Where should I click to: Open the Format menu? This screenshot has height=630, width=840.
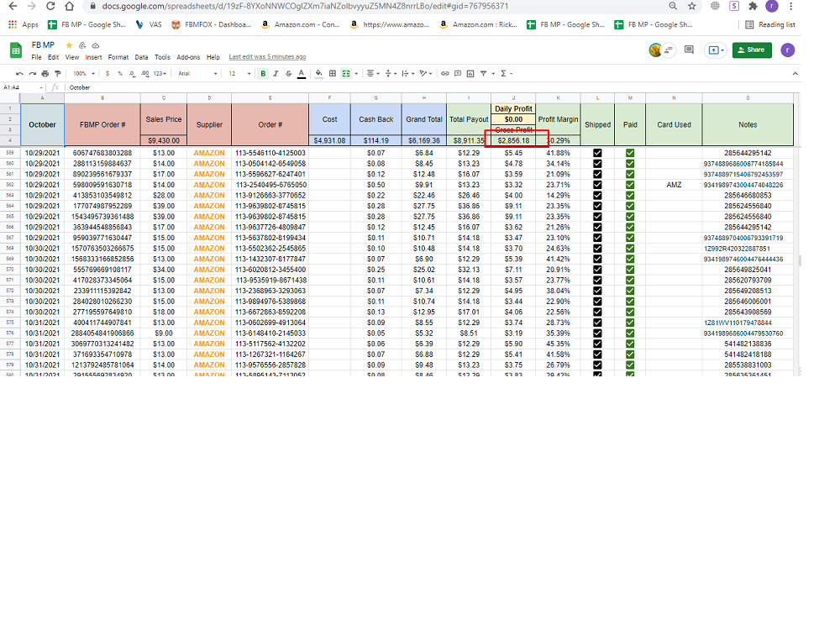click(118, 57)
